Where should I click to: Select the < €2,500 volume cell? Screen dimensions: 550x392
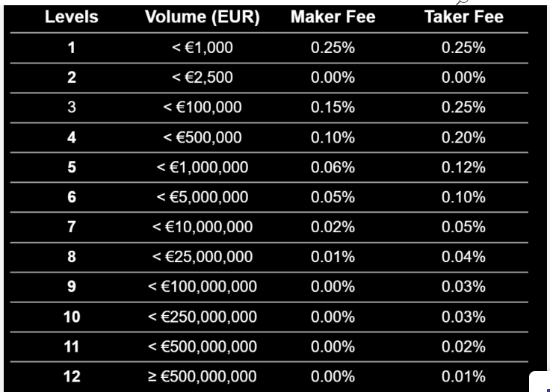coord(203,78)
